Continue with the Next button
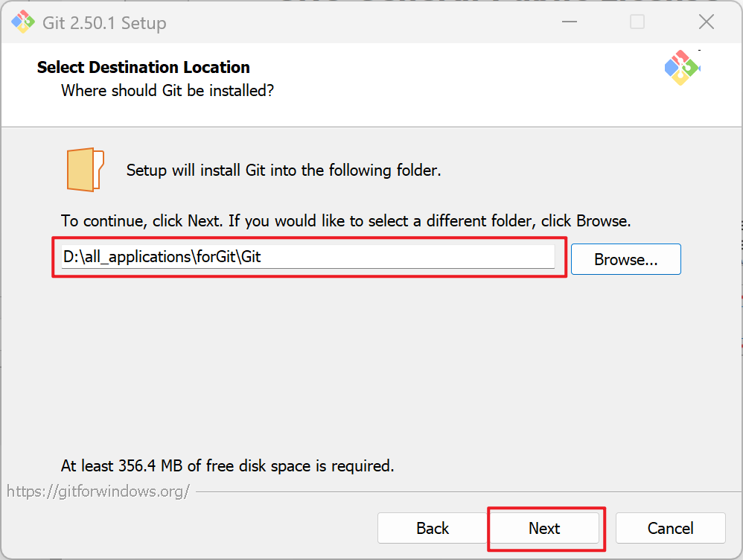Image resolution: width=743 pixels, height=560 pixels. point(544,528)
